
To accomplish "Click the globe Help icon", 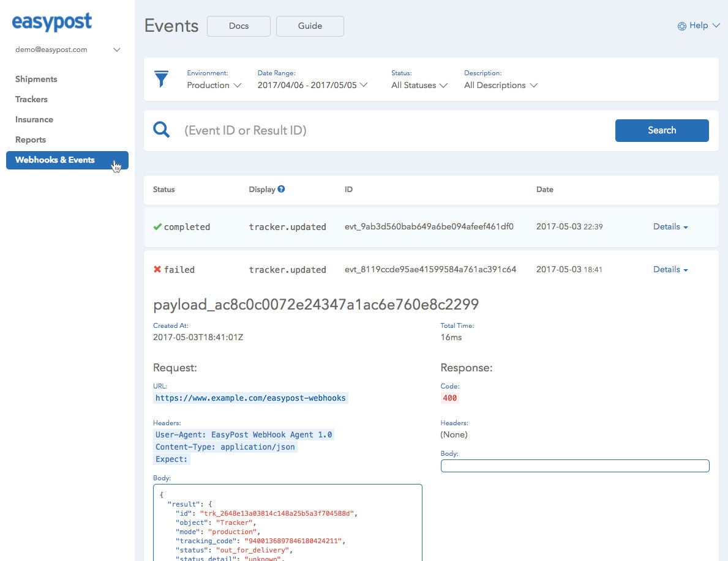I will pos(681,26).
